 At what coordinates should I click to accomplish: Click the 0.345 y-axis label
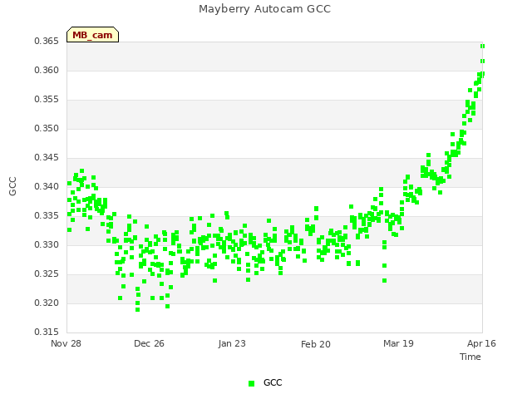click(x=47, y=157)
